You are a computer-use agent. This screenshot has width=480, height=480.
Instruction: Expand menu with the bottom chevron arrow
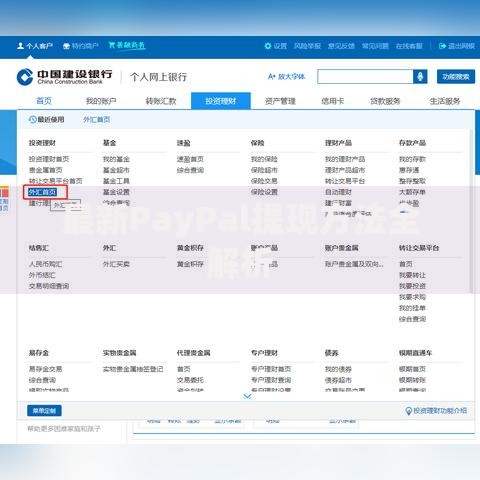click(x=247, y=396)
